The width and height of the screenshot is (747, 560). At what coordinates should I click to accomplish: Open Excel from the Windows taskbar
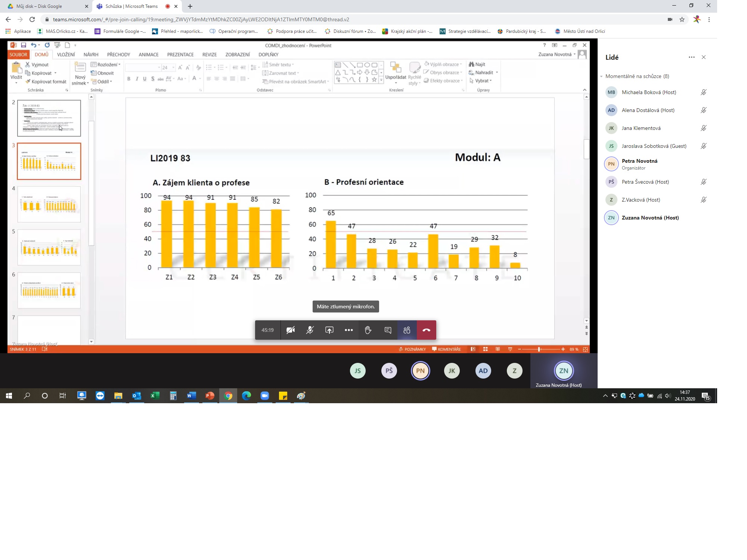155,396
